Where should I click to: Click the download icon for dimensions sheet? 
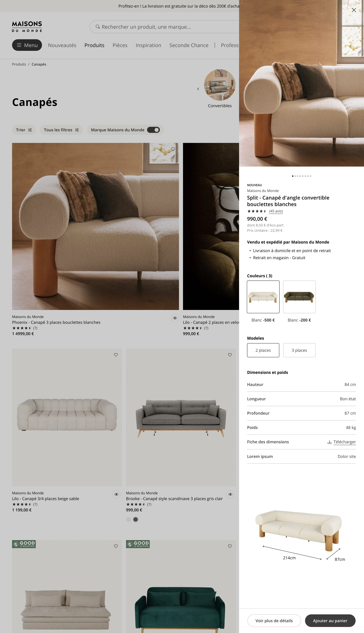[329, 442]
